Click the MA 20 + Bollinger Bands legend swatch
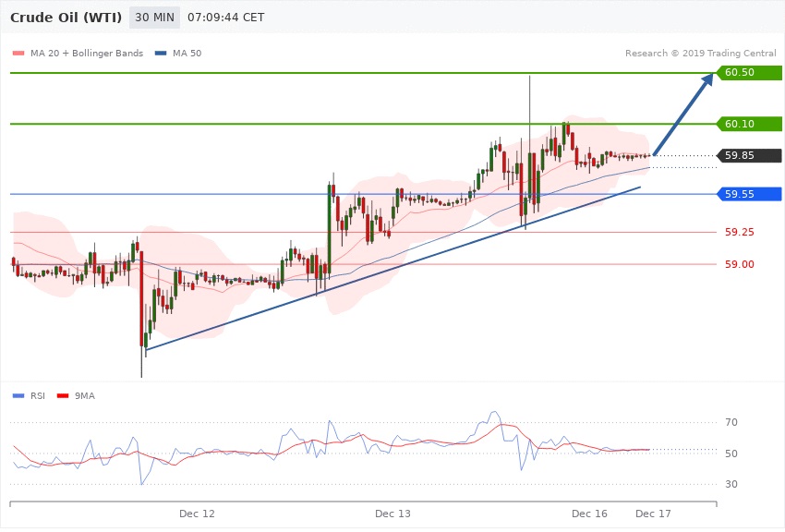The image size is (785, 532). (18, 54)
